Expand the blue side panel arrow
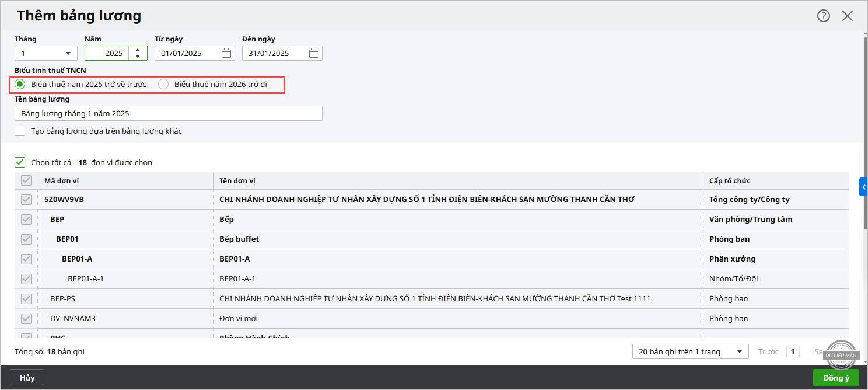Screen dimensions: 868x390 pyautogui.click(x=864, y=187)
